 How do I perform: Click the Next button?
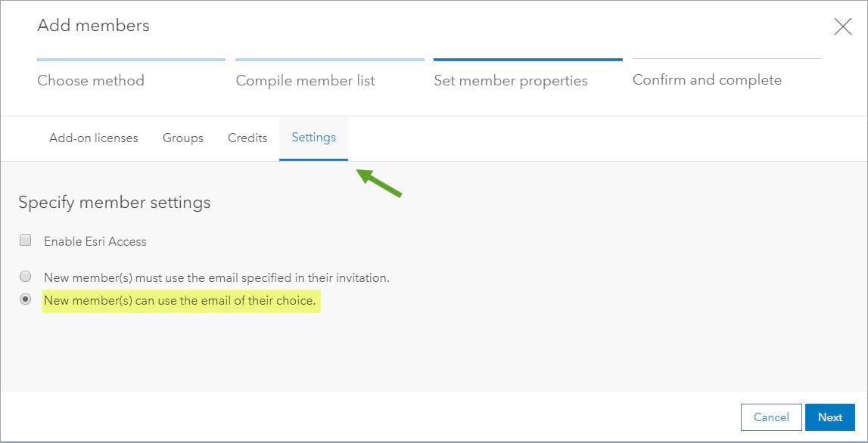click(830, 417)
